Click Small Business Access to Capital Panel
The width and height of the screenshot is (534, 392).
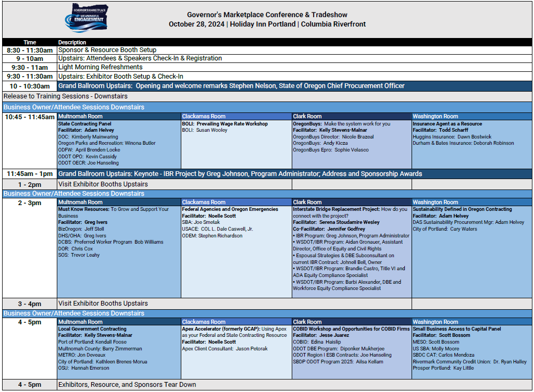(x=456, y=329)
